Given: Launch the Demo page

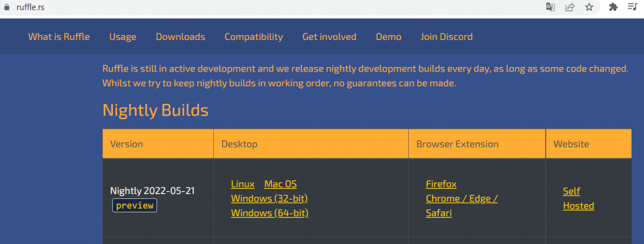Looking at the screenshot, I should pos(388,37).
